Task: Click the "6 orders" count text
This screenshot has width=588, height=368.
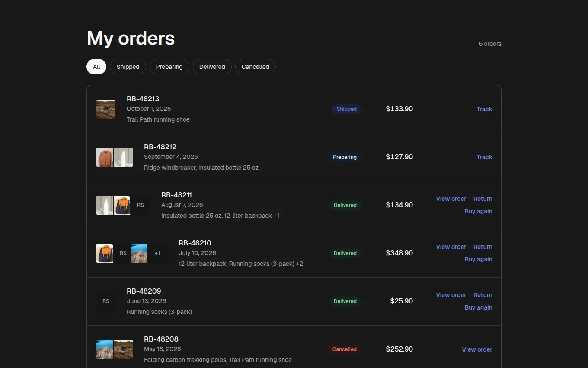Action: [x=490, y=44]
